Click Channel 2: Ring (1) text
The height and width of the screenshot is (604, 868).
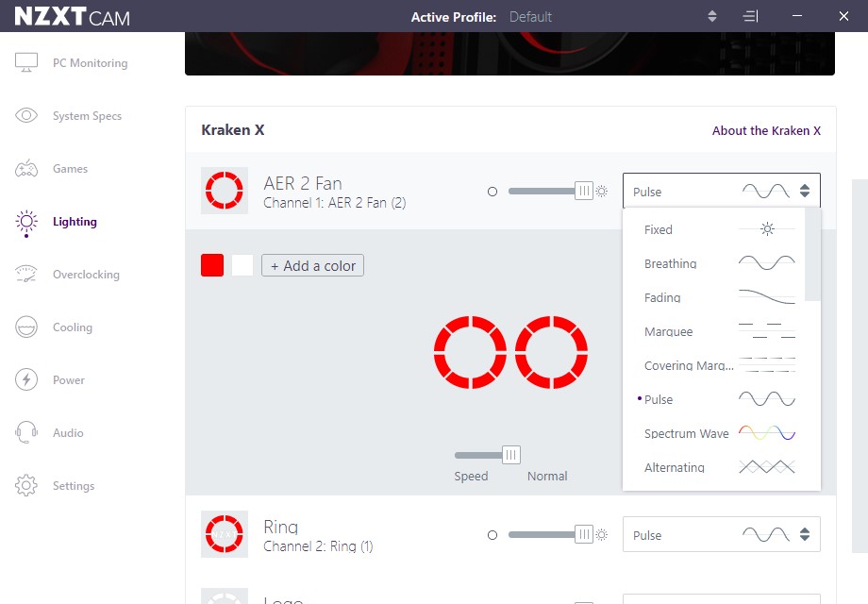coord(318,546)
